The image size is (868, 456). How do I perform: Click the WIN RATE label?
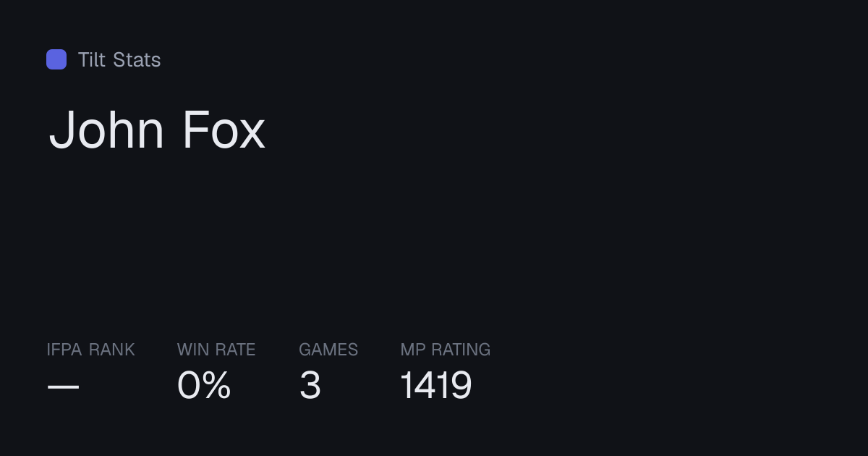coord(216,350)
